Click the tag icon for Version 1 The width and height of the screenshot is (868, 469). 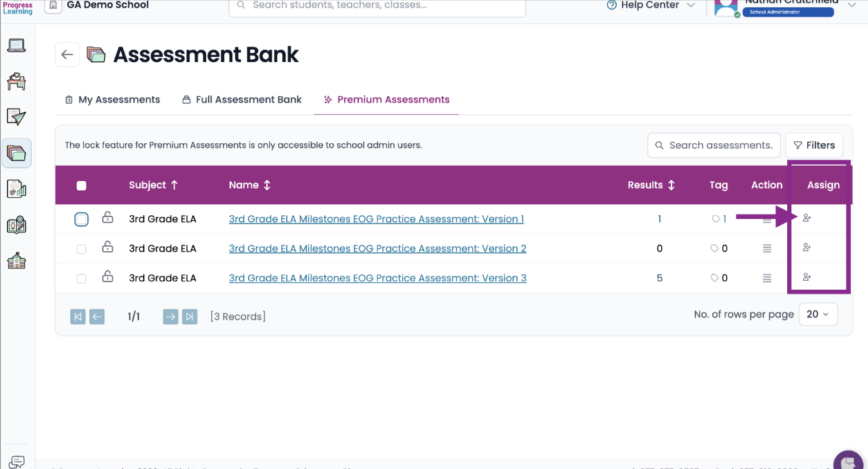[716, 219]
